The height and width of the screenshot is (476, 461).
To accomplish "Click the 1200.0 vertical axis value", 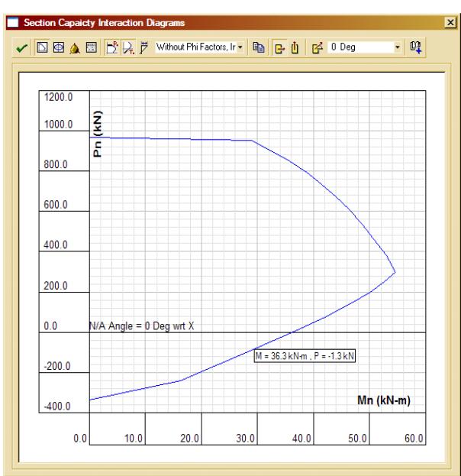I will (58, 97).
